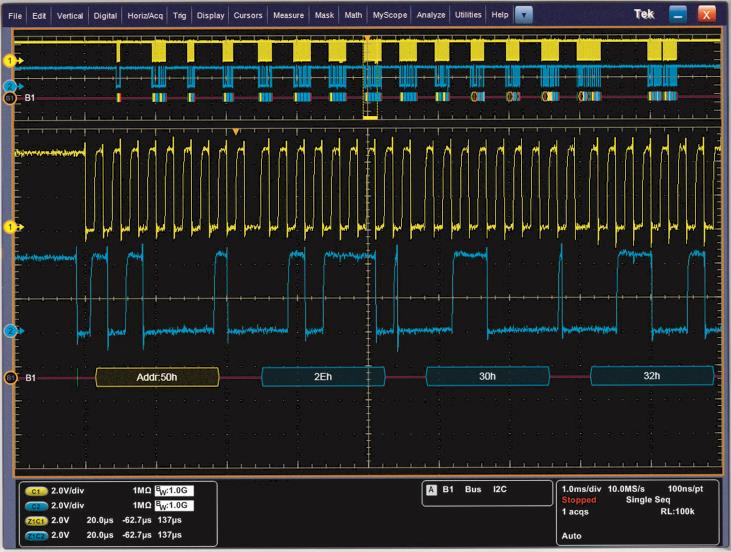Click the C1 bandwidth 1.0G field
The height and width of the screenshot is (552, 731).
173,493
